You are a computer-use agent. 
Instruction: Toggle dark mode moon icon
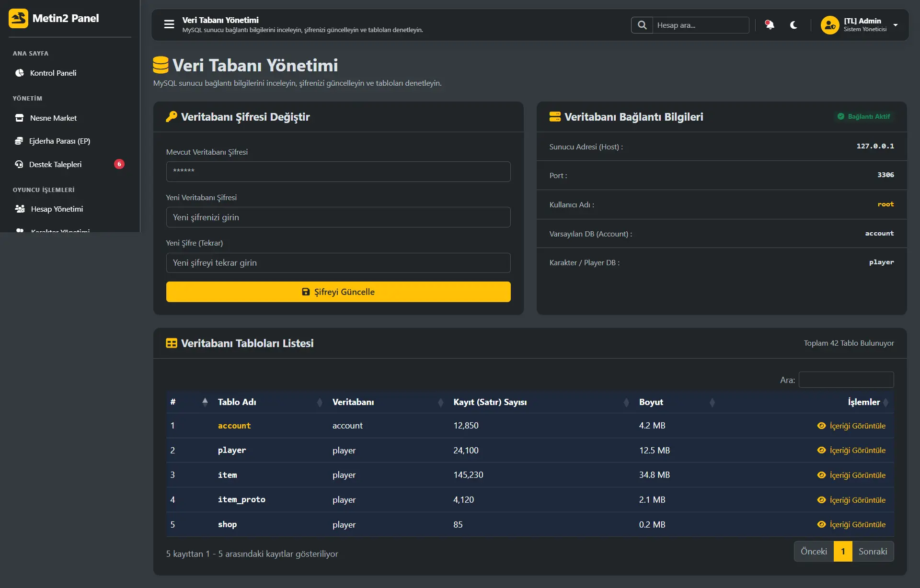pos(793,25)
